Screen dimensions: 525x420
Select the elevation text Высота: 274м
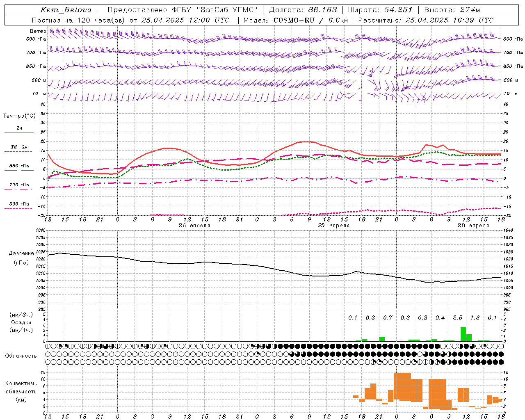(452, 10)
